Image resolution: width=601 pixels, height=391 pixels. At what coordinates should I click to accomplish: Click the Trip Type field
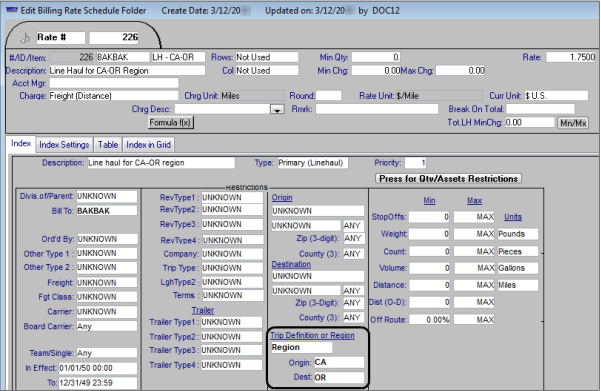pyautogui.click(x=232, y=268)
